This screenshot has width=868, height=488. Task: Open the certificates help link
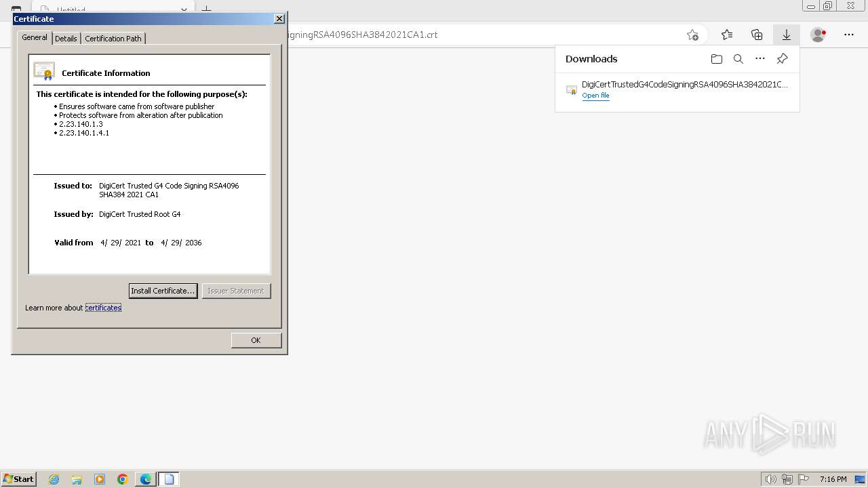(x=103, y=308)
